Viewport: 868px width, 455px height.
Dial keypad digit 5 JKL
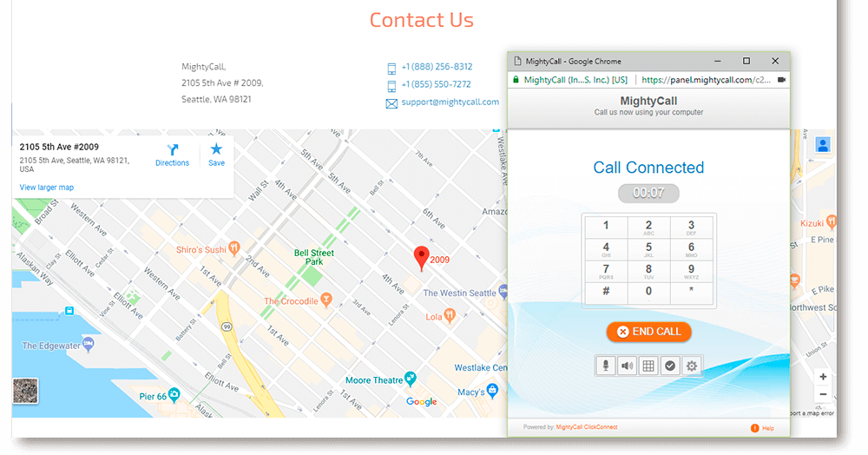click(x=648, y=249)
